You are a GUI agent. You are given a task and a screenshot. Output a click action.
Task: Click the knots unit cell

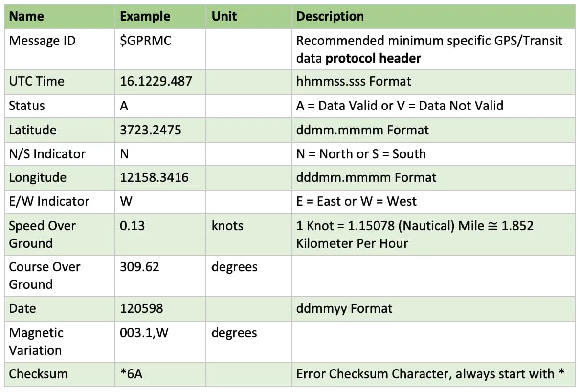[227, 226]
